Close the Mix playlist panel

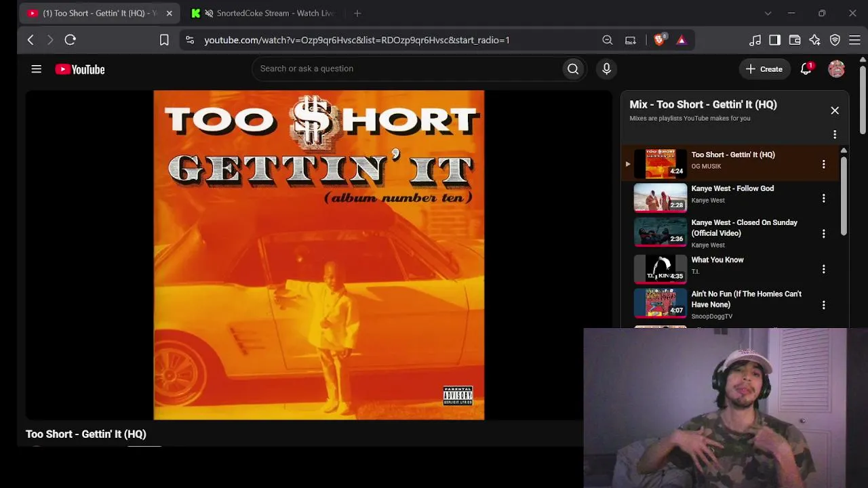point(835,110)
